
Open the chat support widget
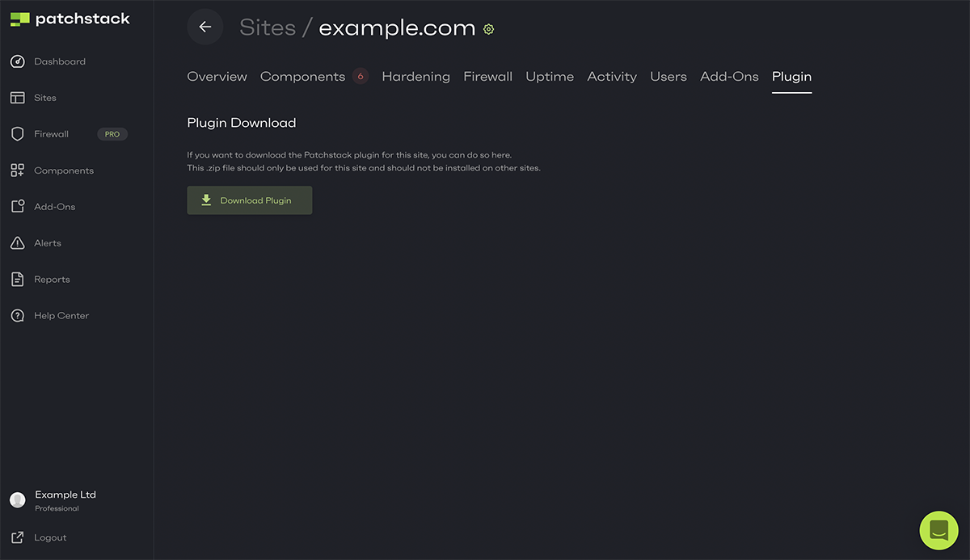pyautogui.click(x=938, y=530)
